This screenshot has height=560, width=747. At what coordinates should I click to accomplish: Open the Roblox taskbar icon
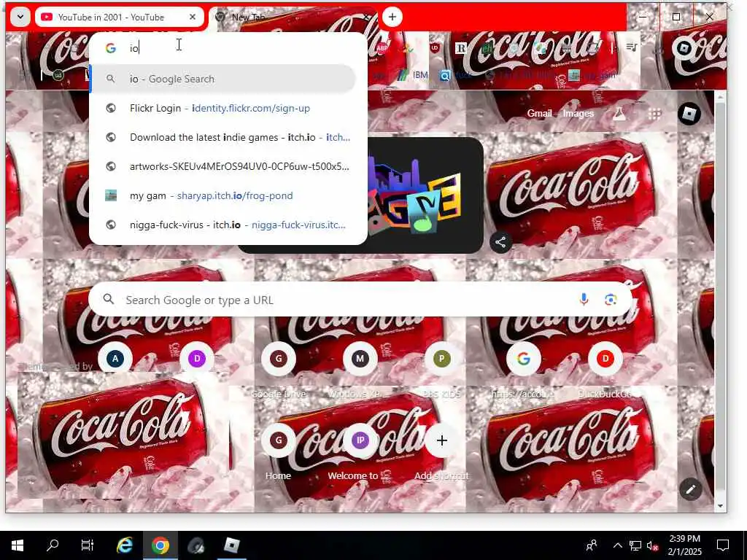[x=232, y=545]
